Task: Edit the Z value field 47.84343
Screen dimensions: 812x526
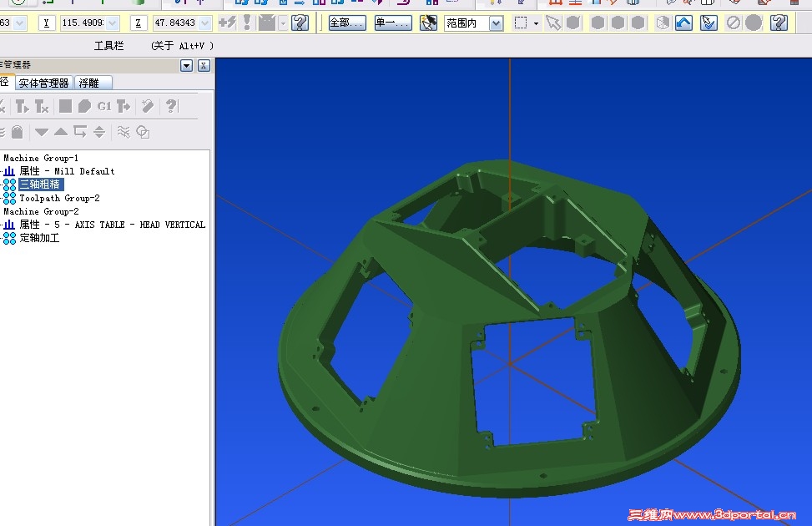Action: click(x=175, y=23)
